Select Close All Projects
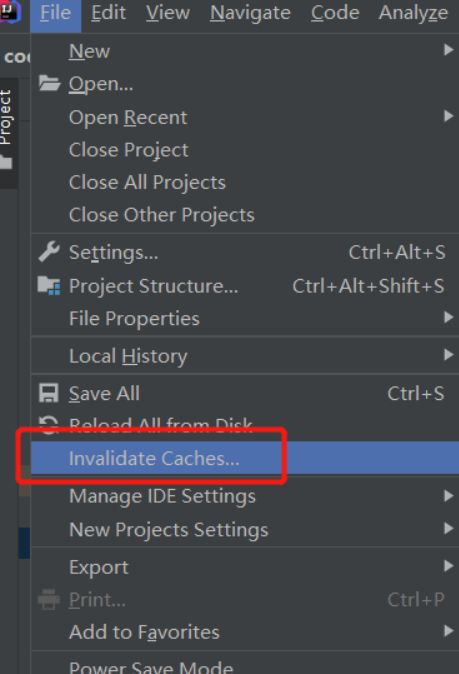This screenshot has width=459, height=674. [x=245, y=182]
